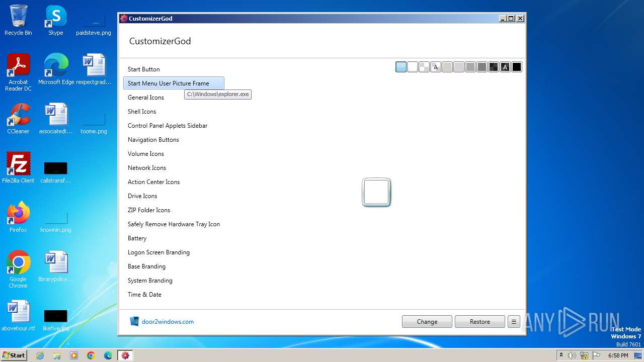Select the Firefox desktop icon
The height and width of the screenshot is (362, 644).
point(18,217)
